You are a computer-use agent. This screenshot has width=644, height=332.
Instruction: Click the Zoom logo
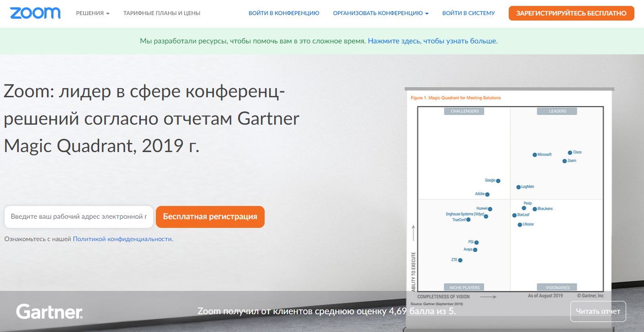[35, 13]
